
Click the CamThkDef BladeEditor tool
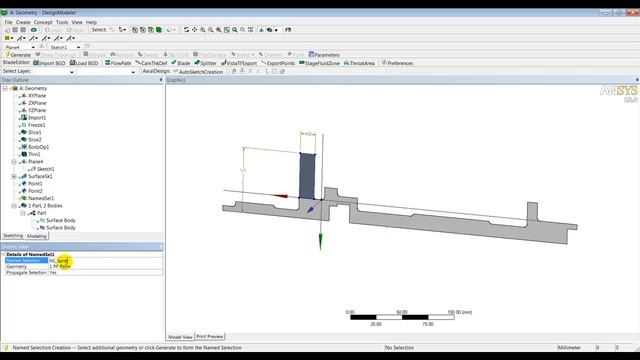pos(151,63)
